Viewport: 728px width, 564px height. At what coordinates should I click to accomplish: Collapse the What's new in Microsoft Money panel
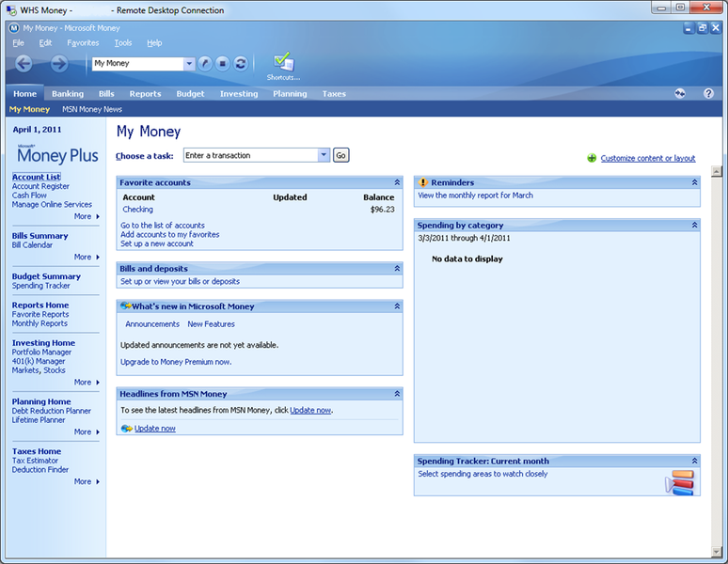(x=397, y=306)
